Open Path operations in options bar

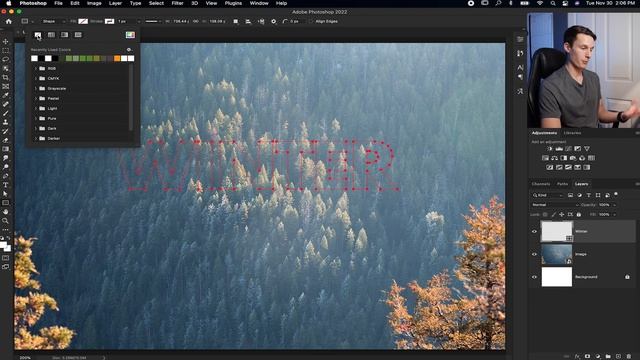(x=236, y=21)
